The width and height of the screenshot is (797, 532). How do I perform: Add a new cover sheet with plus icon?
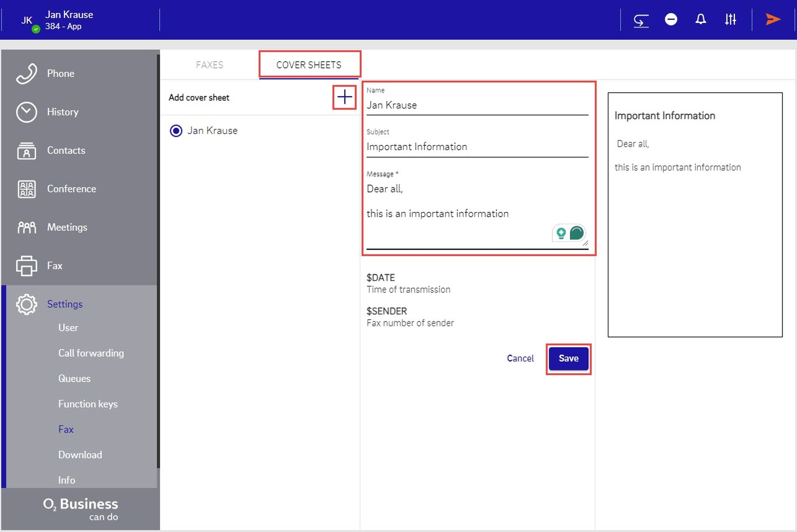[344, 97]
